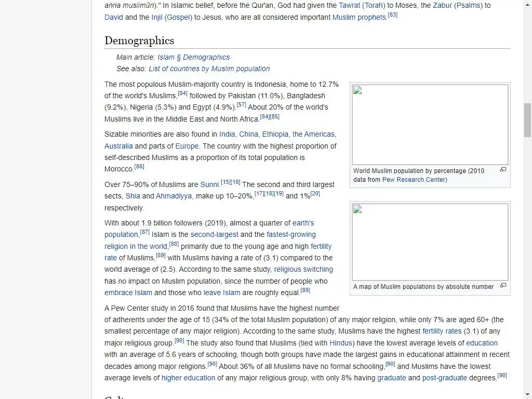532x399 pixels.
Task: Open the Europe link
Action: 187,146
